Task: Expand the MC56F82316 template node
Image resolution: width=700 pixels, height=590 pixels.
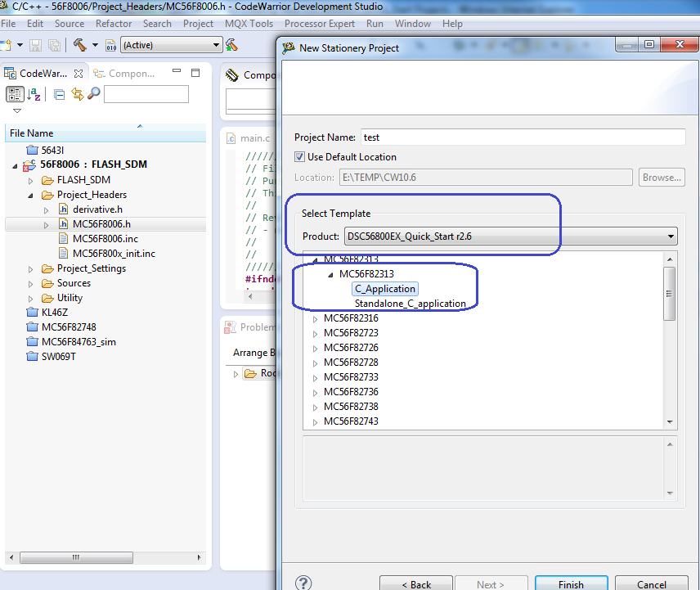Action: pos(315,319)
